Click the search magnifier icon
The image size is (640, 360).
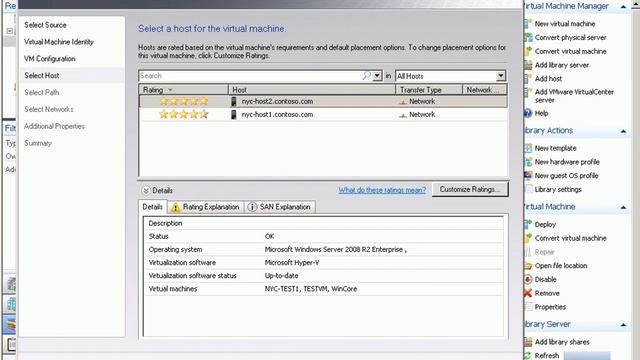[x=367, y=76]
